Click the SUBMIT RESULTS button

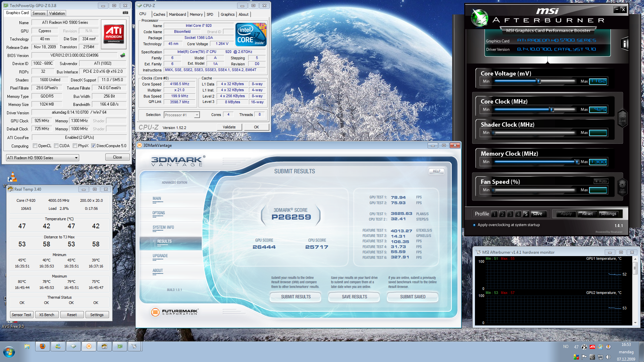pyautogui.click(x=296, y=297)
